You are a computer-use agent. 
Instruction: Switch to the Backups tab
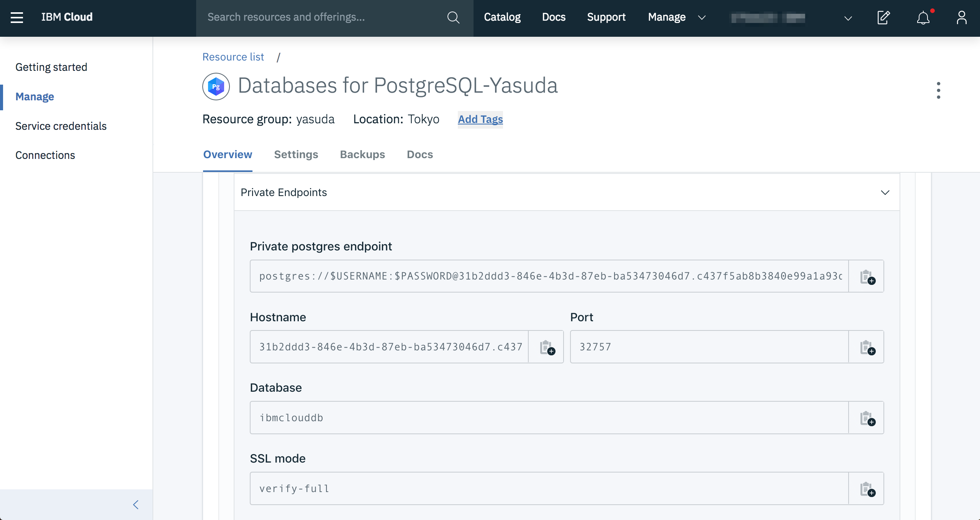(362, 155)
